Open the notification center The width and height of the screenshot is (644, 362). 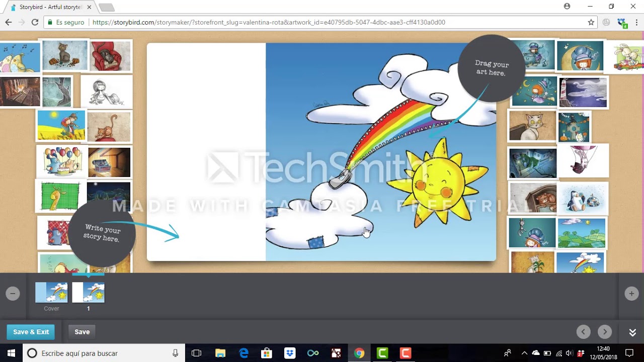click(629, 353)
